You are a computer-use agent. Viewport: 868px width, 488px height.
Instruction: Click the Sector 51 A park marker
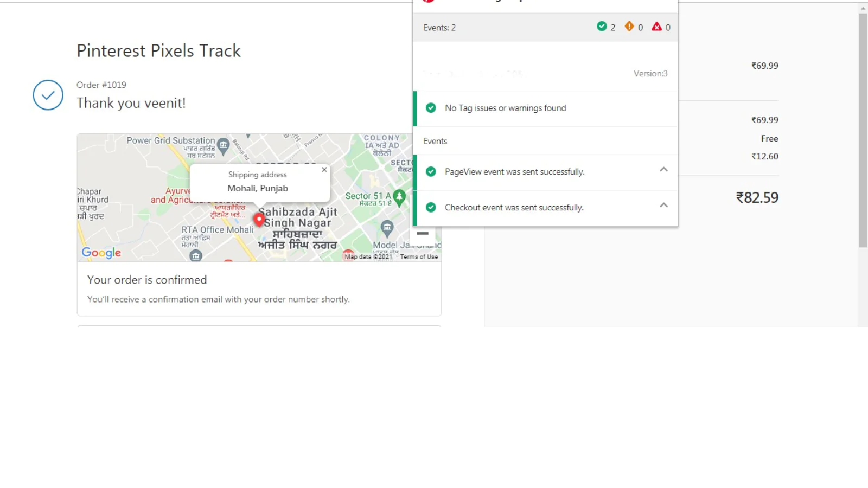click(x=399, y=197)
